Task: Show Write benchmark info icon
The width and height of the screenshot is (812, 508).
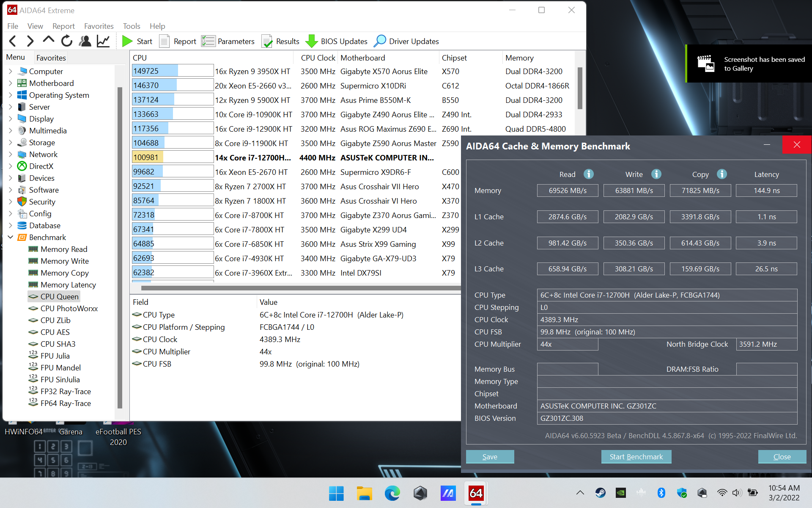Action: coord(656,174)
